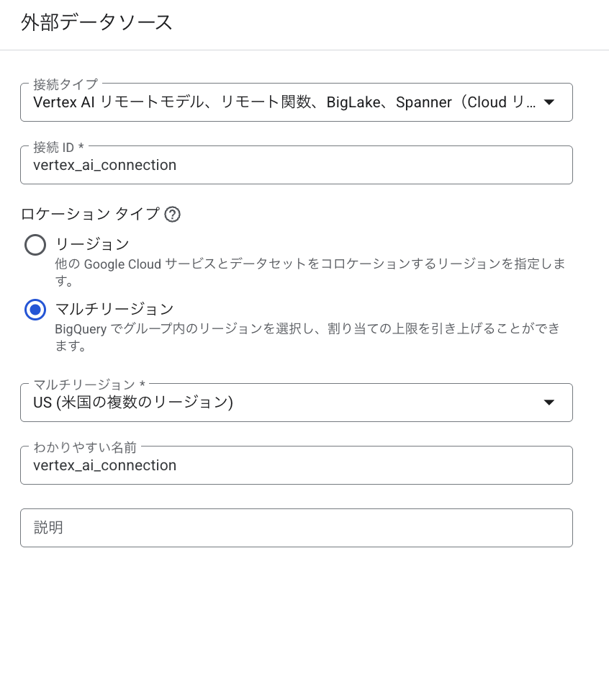Click the vertex_ai_connection connection ID value

(x=105, y=165)
